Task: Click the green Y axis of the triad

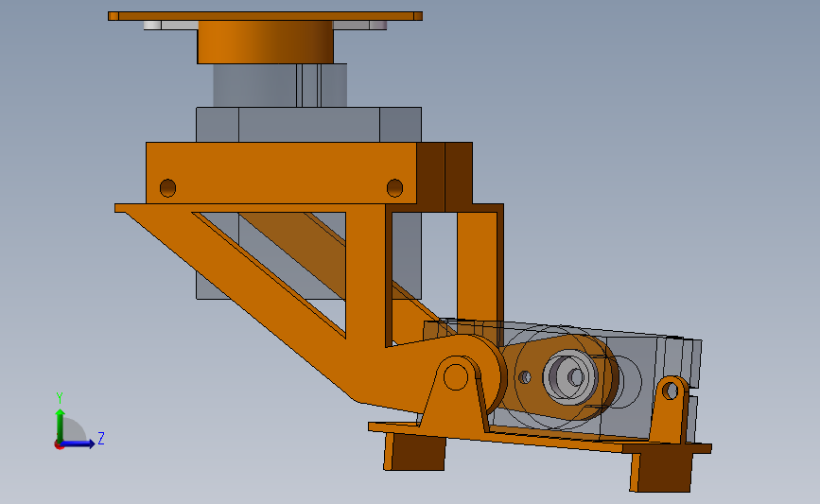Action: point(60,425)
